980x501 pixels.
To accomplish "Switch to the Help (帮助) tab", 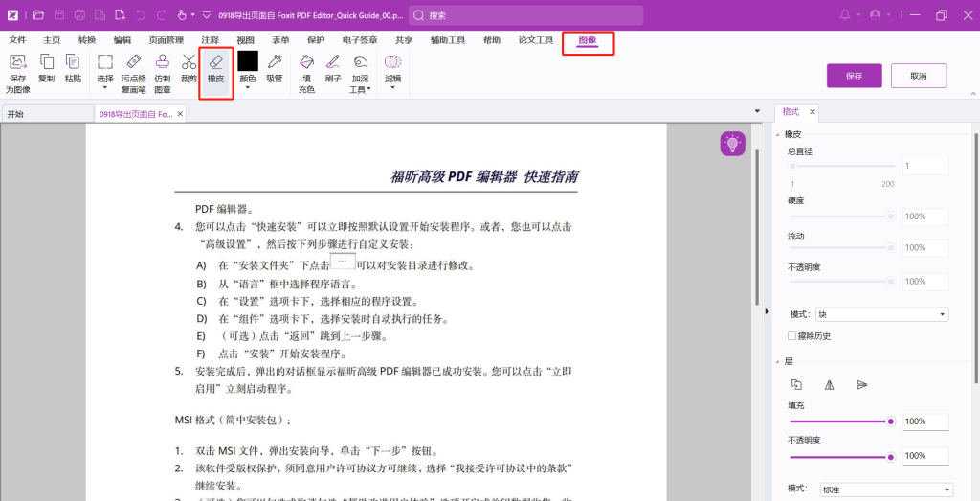I will tap(492, 40).
